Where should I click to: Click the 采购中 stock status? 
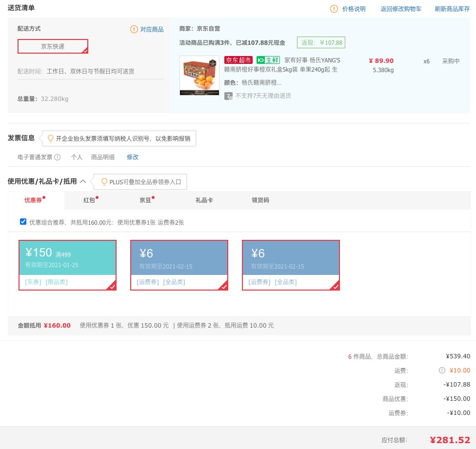click(x=451, y=61)
